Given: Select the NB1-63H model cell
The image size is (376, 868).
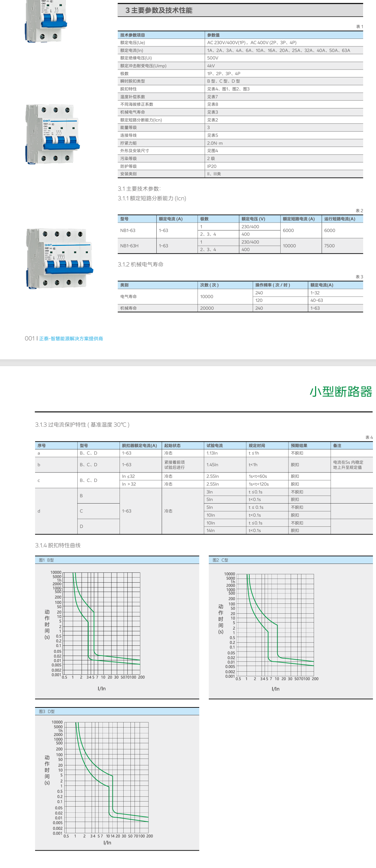Looking at the screenshot, I should pos(129,246).
